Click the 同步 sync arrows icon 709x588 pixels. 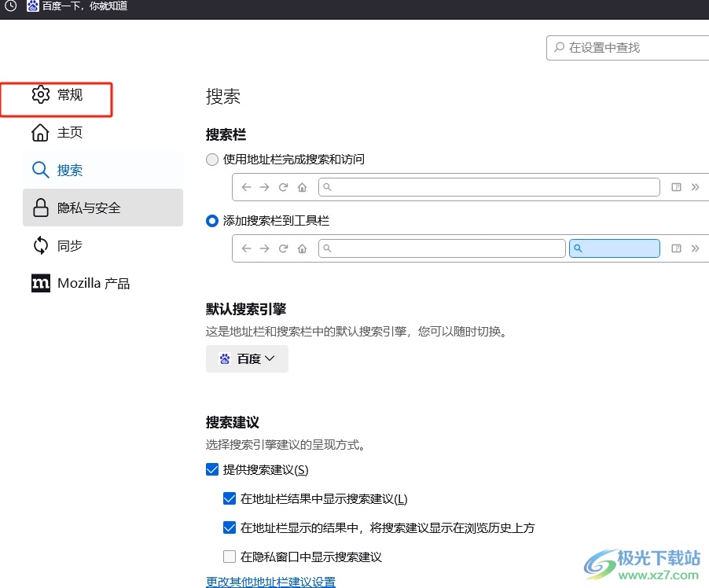pyautogui.click(x=40, y=245)
